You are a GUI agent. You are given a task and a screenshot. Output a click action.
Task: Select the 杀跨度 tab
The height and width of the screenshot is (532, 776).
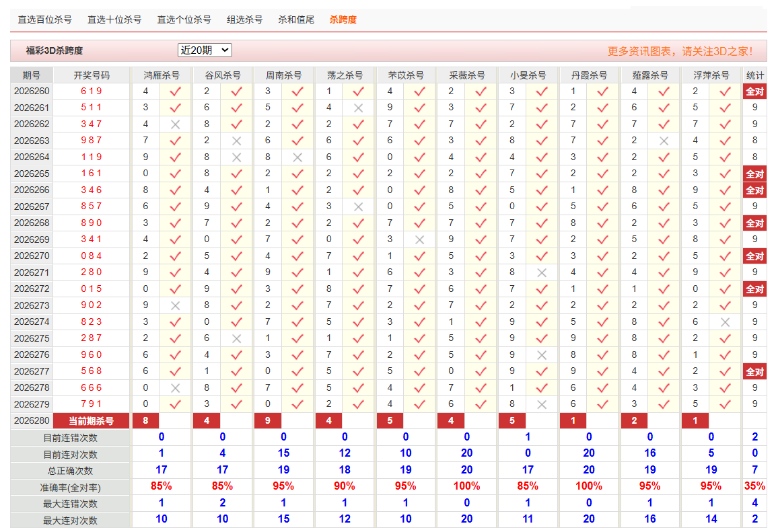pos(343,20)
